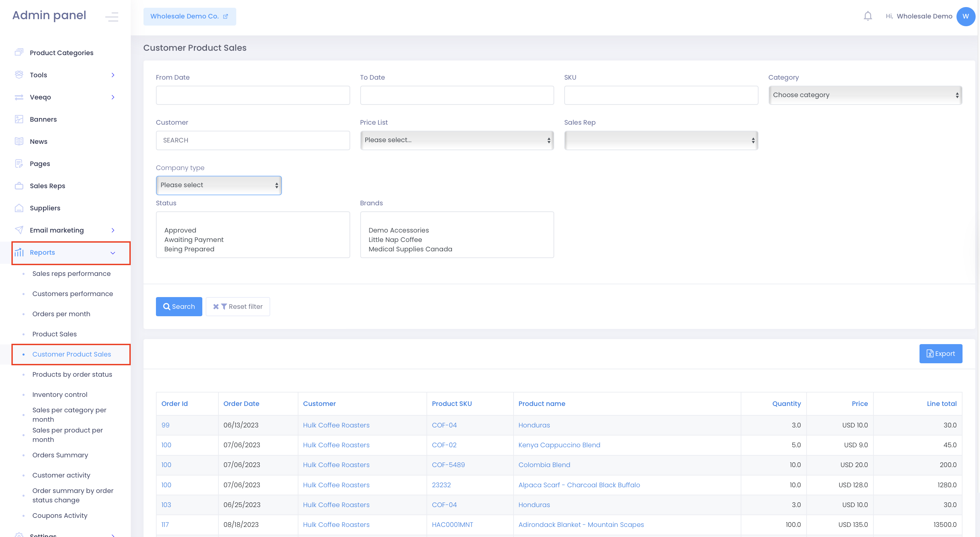Open the Company type dropdown
This screenshot has width=980, height=537.
[218, 185]
